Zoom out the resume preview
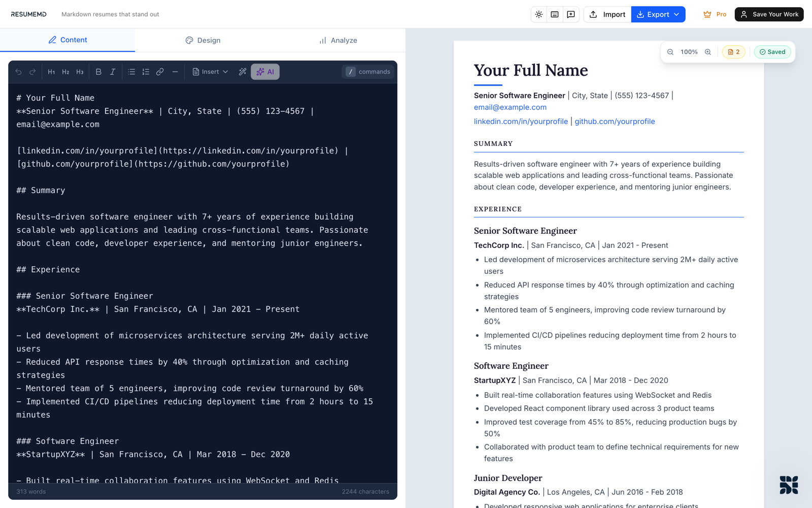The height and width of the screenshot is (508, 812). coord(670,52)
